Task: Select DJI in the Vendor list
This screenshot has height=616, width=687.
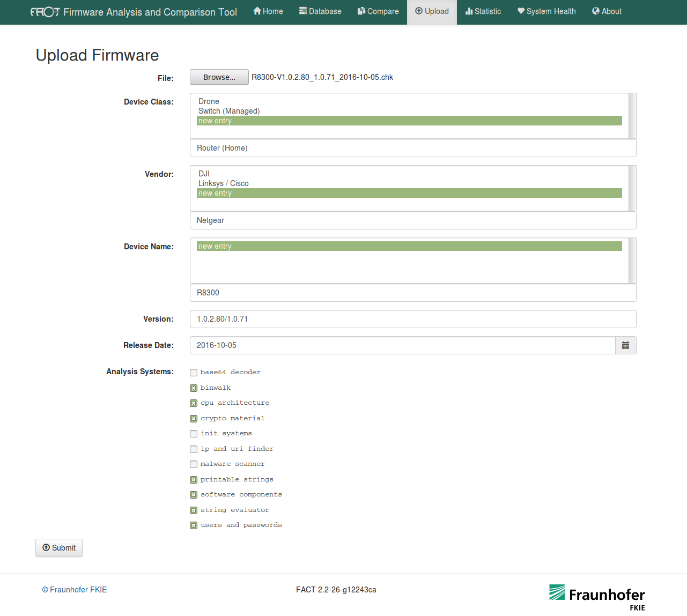Action: coord(409,174)
